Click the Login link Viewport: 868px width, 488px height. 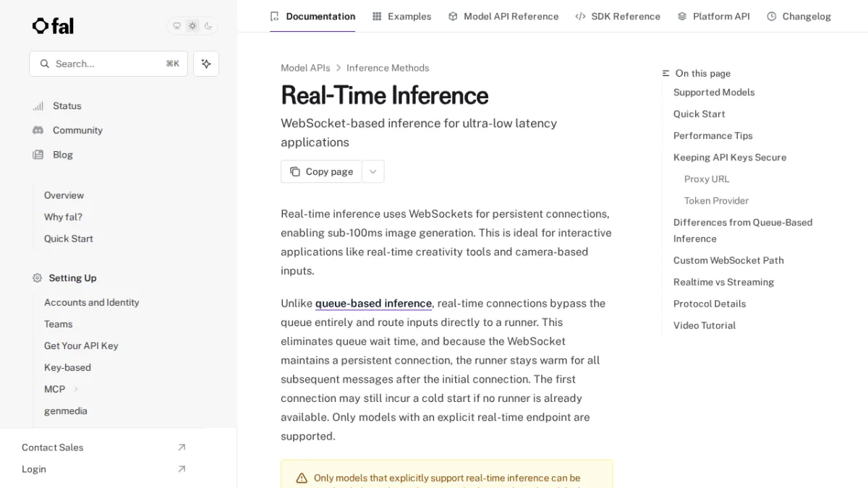[x=34, y=469]
